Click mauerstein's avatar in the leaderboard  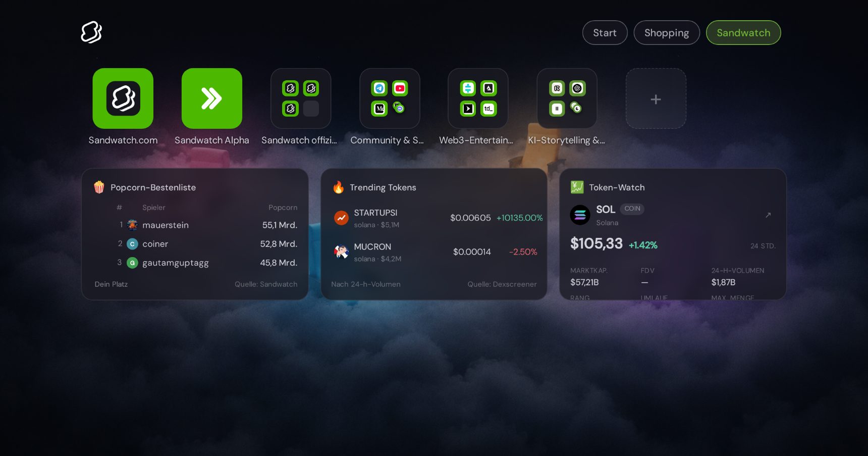pos(132,225)
